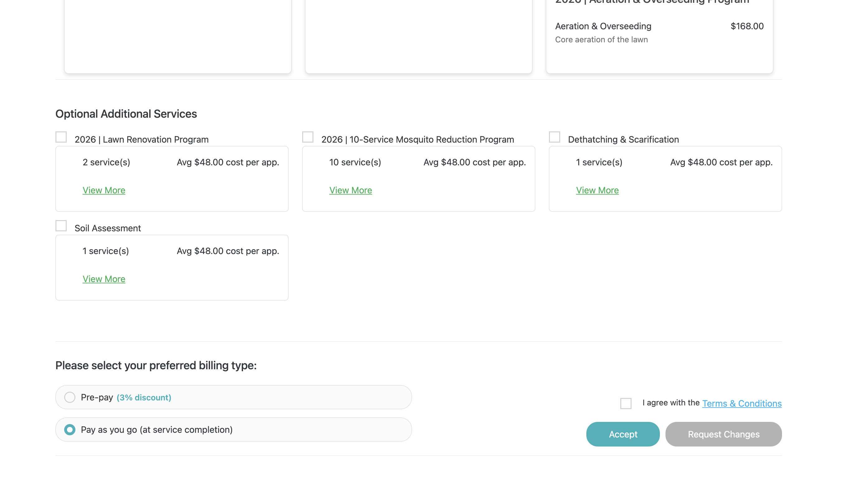The height and width of the screenshot is (477, 868).
Task: Select Pay as you go radio button
Action: pos(70,430)
